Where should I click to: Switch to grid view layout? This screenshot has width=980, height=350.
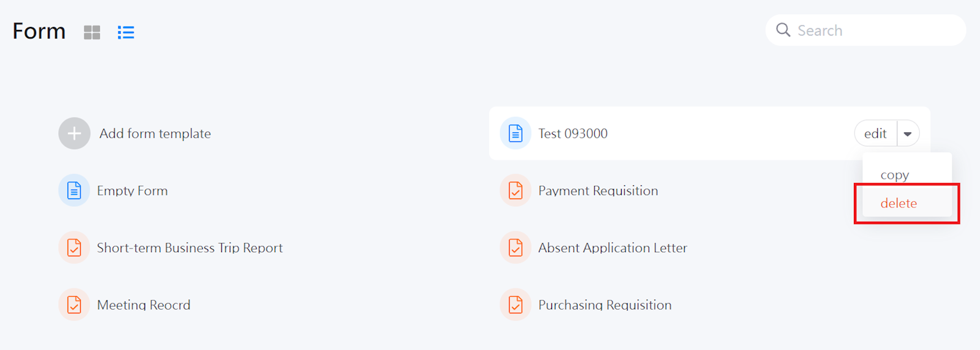pyautogui.click(x=92, y=32)
